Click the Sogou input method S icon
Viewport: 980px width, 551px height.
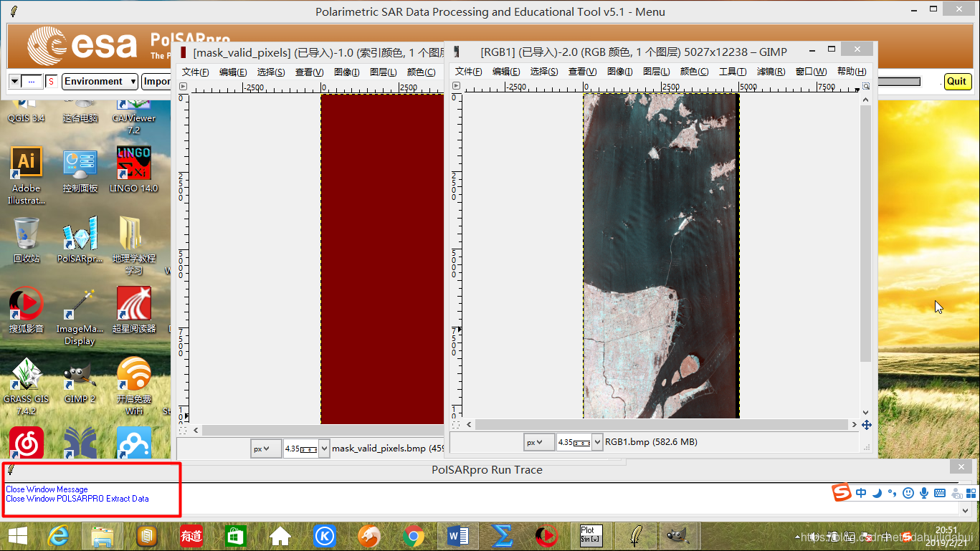click(841, 493)
